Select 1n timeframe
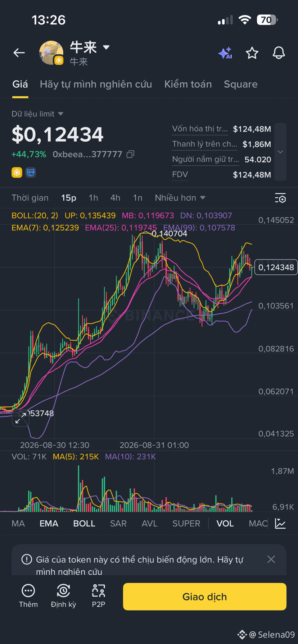 (x=137, y=198)
